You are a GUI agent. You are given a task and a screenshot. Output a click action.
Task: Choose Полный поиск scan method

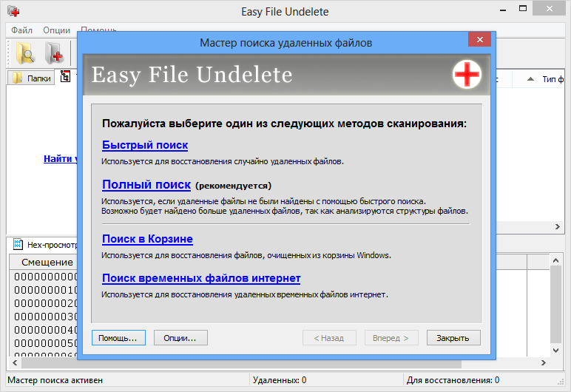pyautogui.click(x=146, y=184)
